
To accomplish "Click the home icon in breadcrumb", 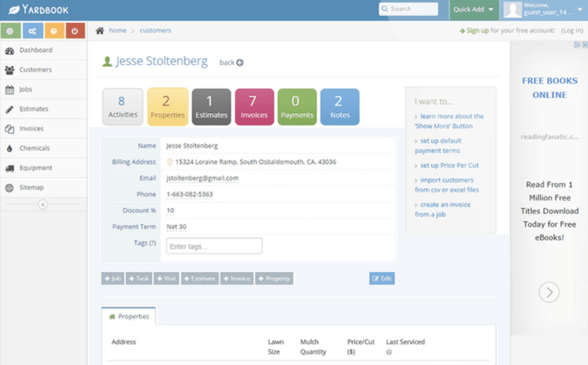I will (100, 30).
